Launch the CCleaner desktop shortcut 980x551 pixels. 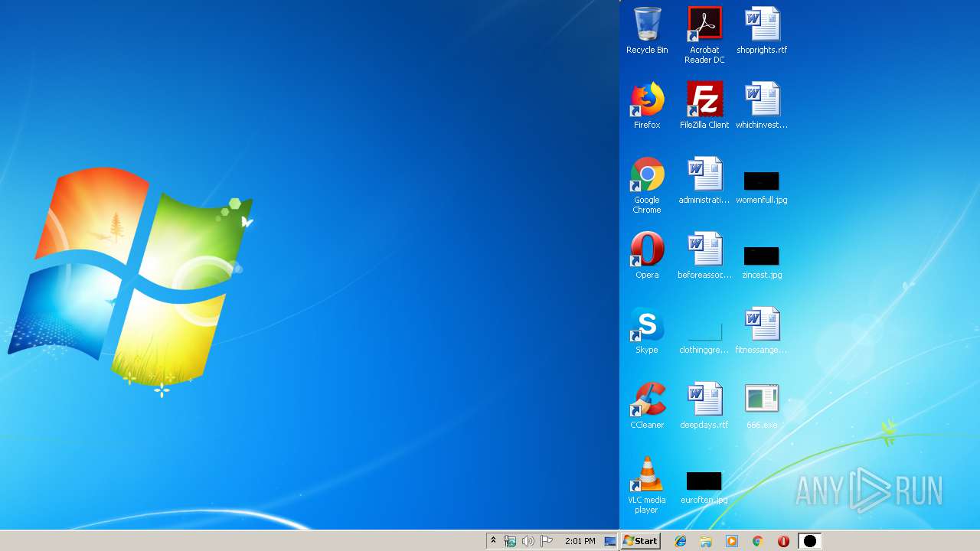[647, 406]
